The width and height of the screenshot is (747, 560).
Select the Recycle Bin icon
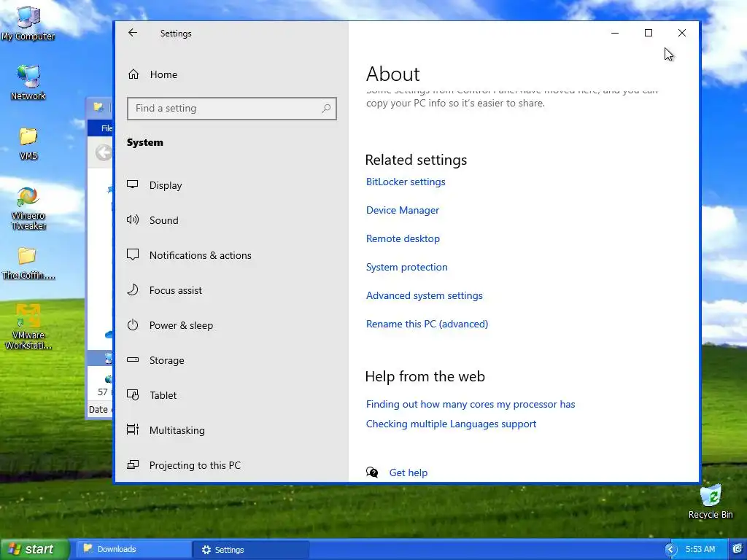click(711, 502)
